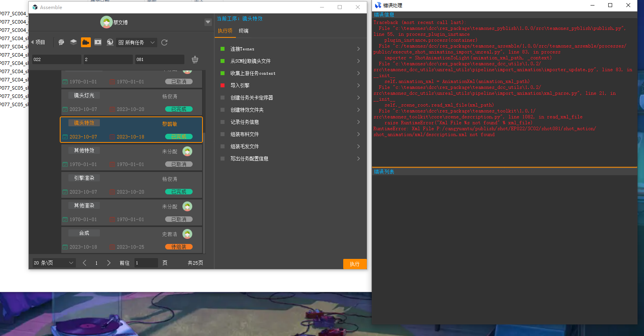Click start date calendar icon for 镜头灯光

click(65, 109)
